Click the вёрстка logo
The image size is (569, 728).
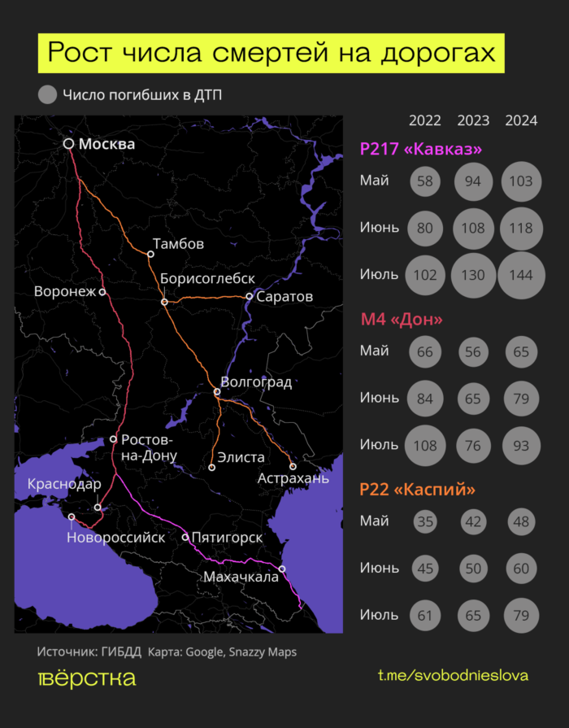point(87,678)
